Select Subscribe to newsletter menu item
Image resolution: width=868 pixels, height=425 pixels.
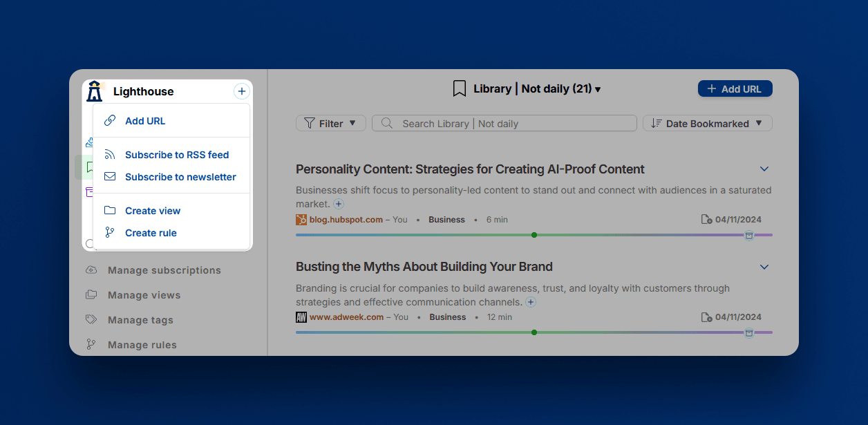click(x=180, y=177)
